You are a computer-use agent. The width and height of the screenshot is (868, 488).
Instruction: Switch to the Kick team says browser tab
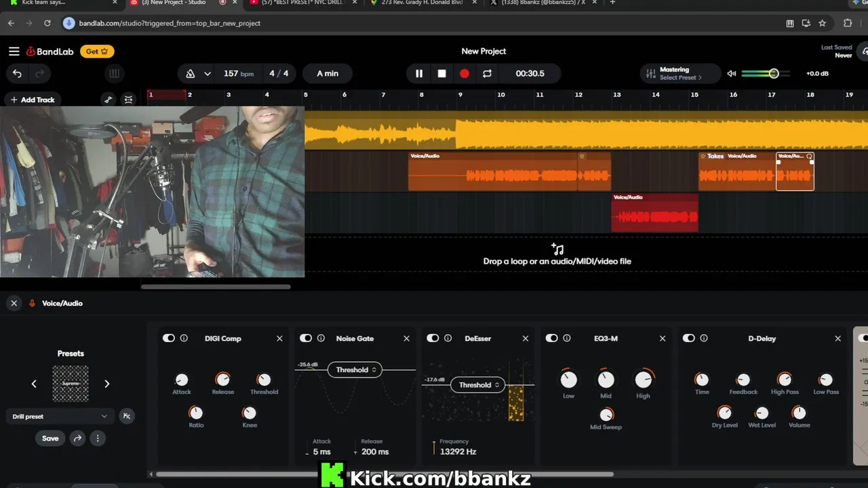click(x=64, y=3)
